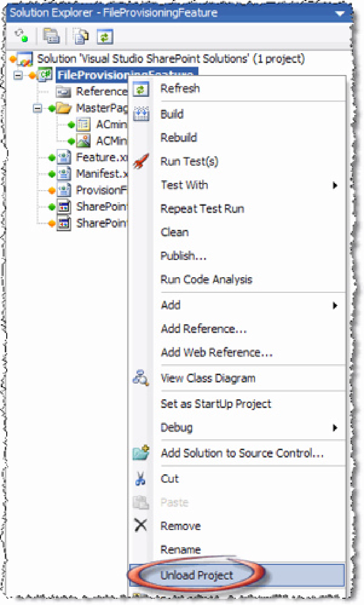Click the Refresh icon in Solution Explorer toolbar

pyautogui.click(x=106, y=36)
